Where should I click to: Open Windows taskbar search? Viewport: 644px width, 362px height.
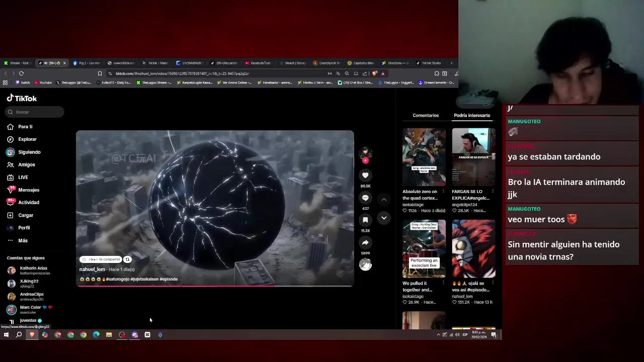point(19,335)
